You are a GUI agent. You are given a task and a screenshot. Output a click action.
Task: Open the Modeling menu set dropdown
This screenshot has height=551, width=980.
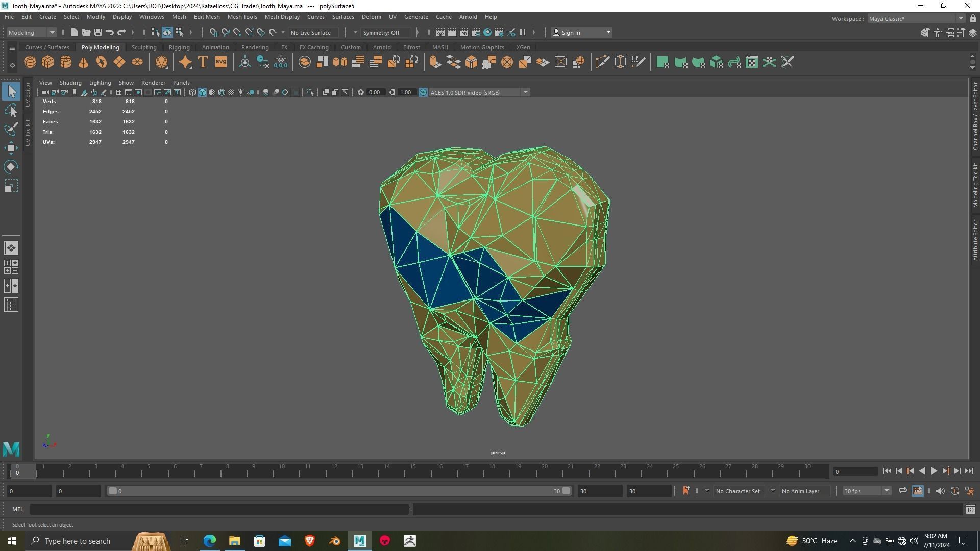[32, 32]
